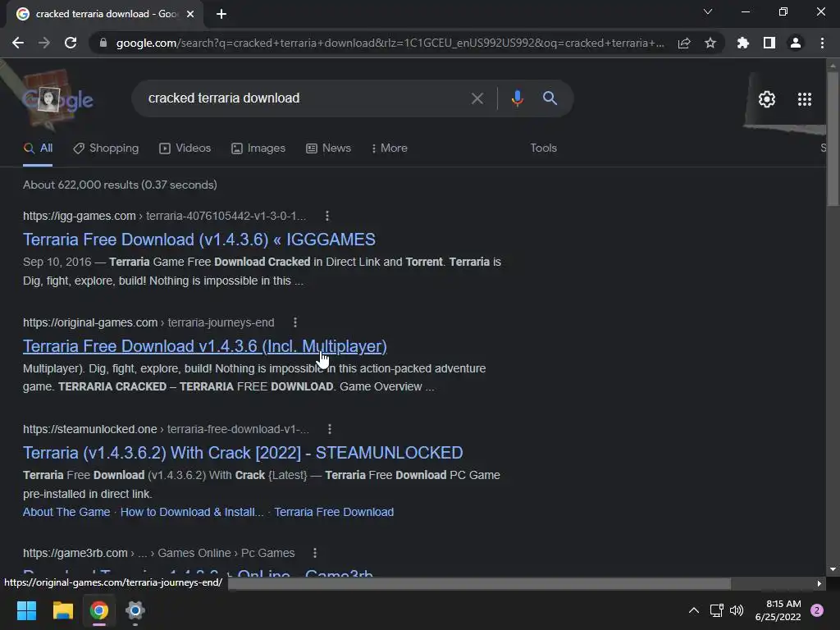Open Terraria Free Download IGGGAMES link
Image resolution: width=840 pixels, height=630 pixels.
click(199, 240)
